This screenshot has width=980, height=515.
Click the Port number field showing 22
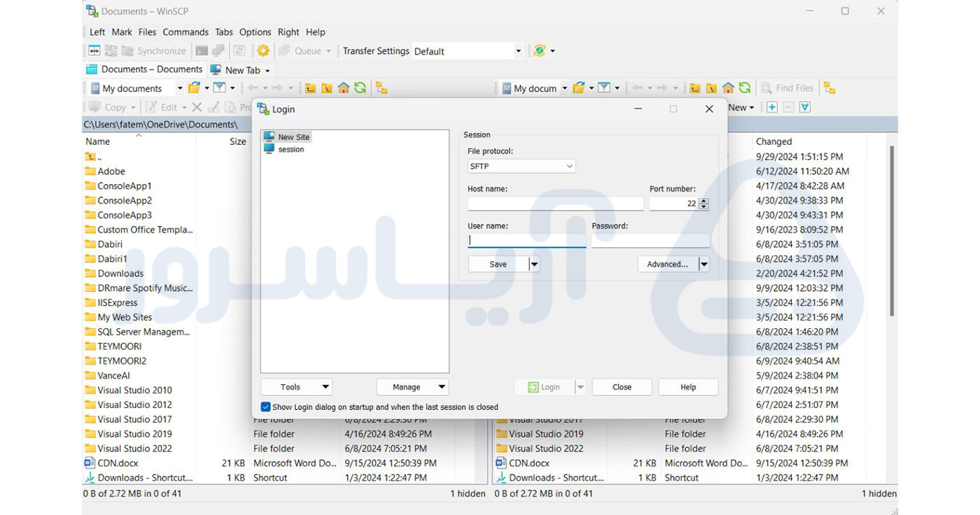coord(673,204)
